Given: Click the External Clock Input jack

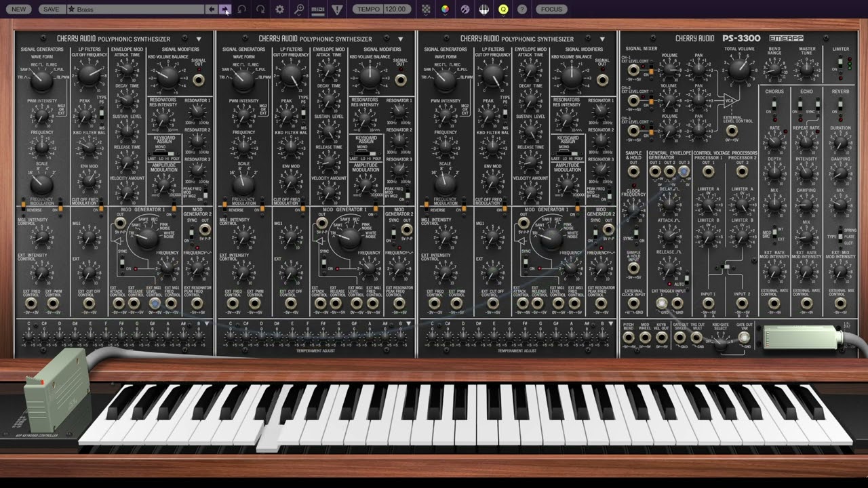Looking at the screenshot, I should 633,304.
